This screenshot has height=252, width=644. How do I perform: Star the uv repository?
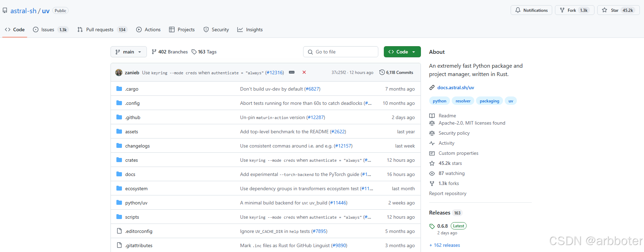coord(618,10)
